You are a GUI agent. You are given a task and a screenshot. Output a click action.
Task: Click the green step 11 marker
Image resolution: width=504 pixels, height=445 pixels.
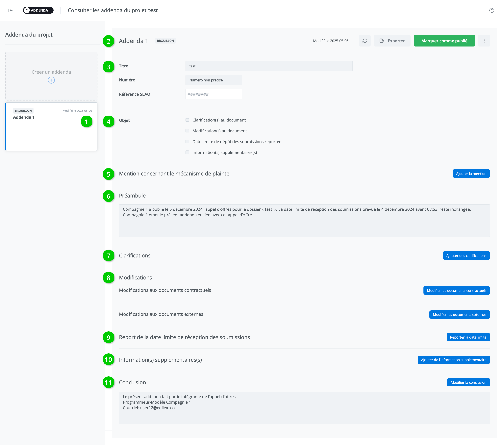[x=109, y=382]
